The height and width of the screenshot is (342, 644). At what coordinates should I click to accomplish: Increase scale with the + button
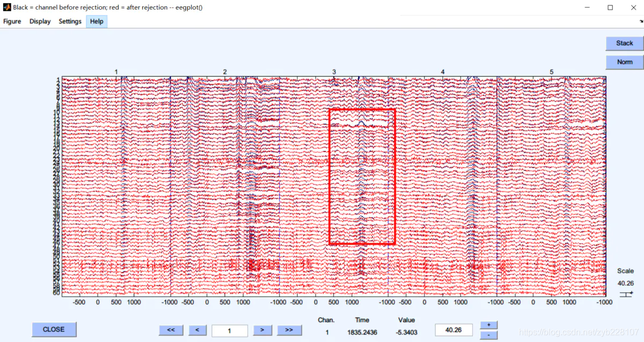tap(488, 325)
